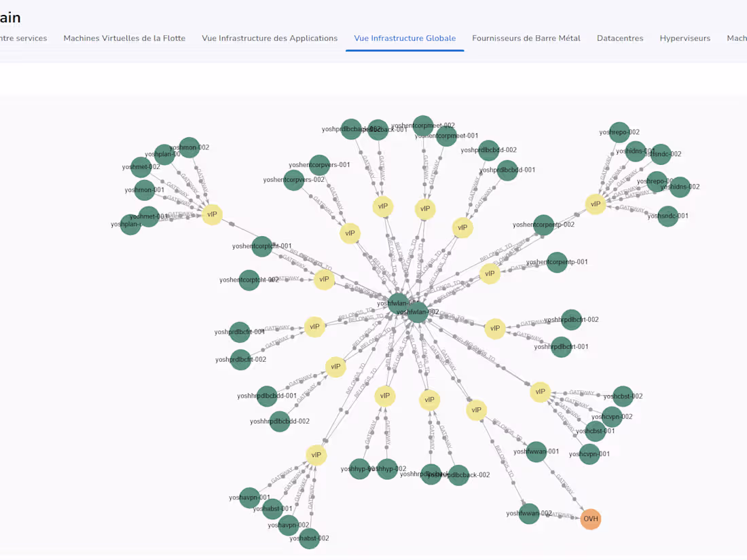
Task: Select the yoshavpn-001 node
Action: click(249, 497)
